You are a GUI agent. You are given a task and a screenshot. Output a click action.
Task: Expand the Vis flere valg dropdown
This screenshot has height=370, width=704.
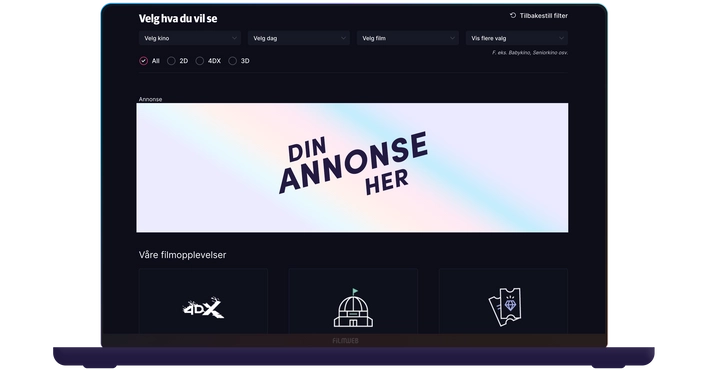(x=517, y=38)
